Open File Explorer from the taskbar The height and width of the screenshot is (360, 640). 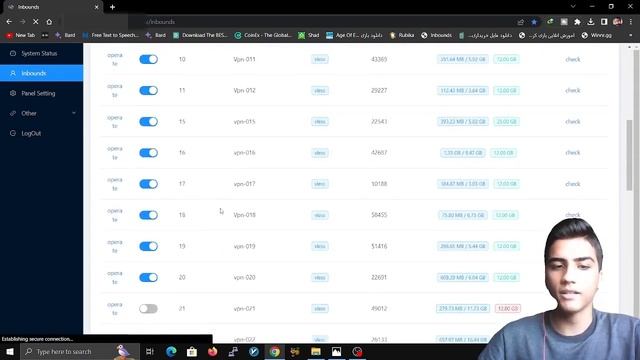pyautogui.click(x=316, y=351)
